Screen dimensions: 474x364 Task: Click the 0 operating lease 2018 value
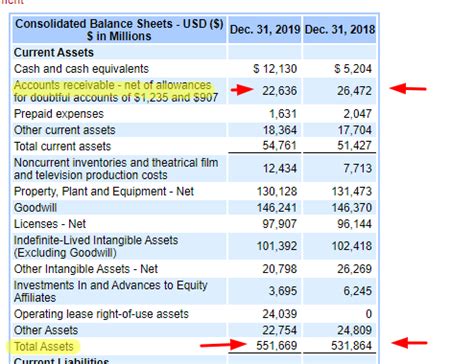368,314
